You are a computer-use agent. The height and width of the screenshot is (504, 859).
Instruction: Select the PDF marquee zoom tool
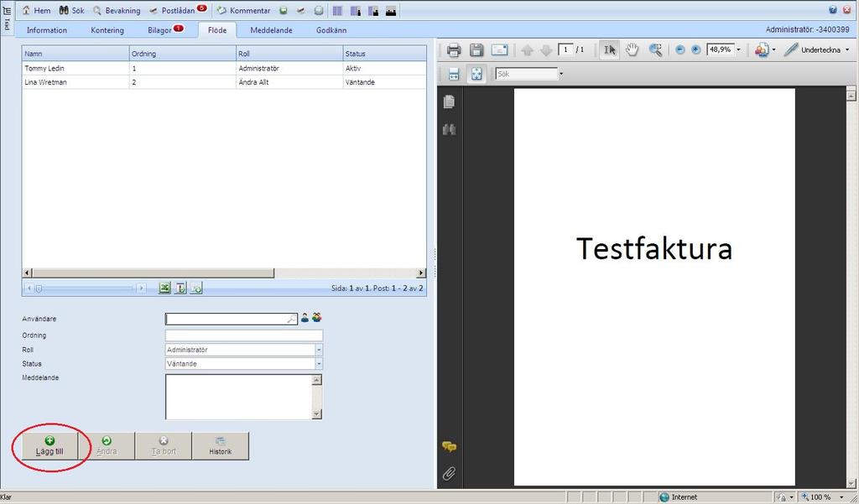pos(655,49)
